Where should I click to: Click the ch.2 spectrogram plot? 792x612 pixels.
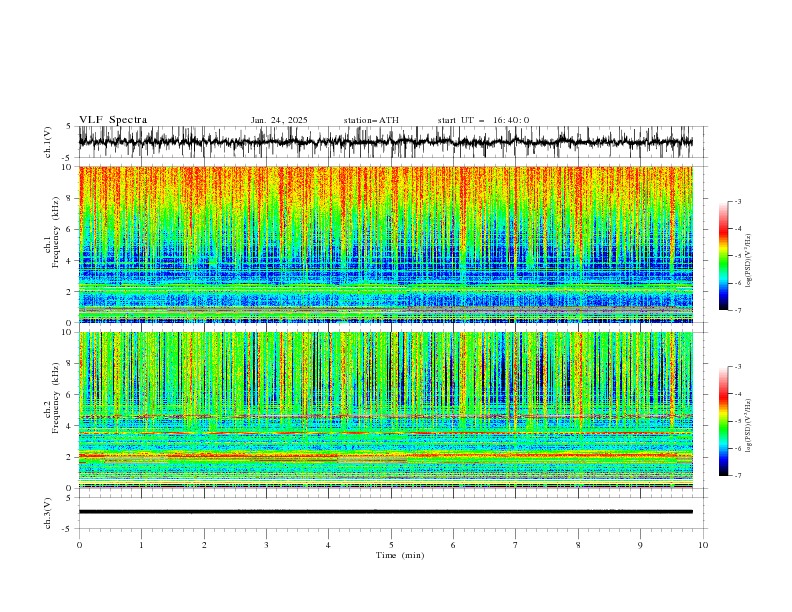click(x=386, y=410)
